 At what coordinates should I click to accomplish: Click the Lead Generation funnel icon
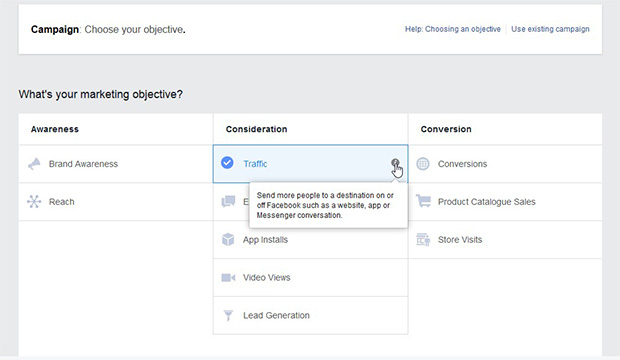pos(228,315)
